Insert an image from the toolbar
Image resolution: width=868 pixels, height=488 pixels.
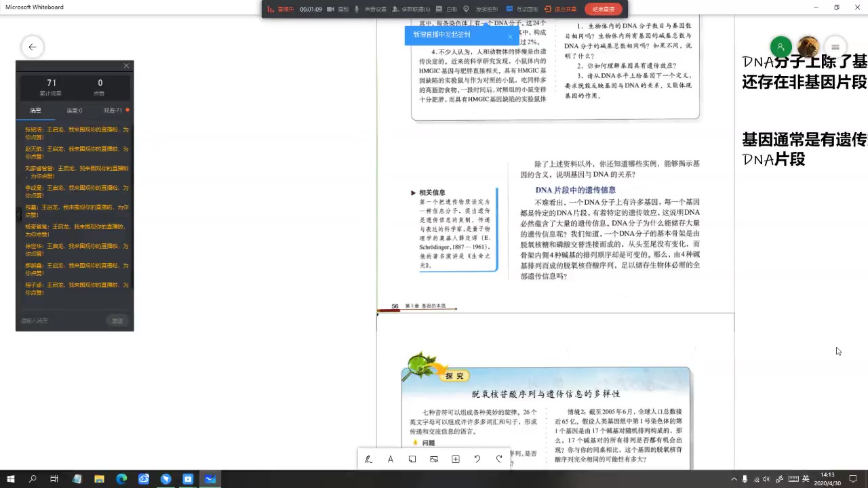tap(434, 459)
